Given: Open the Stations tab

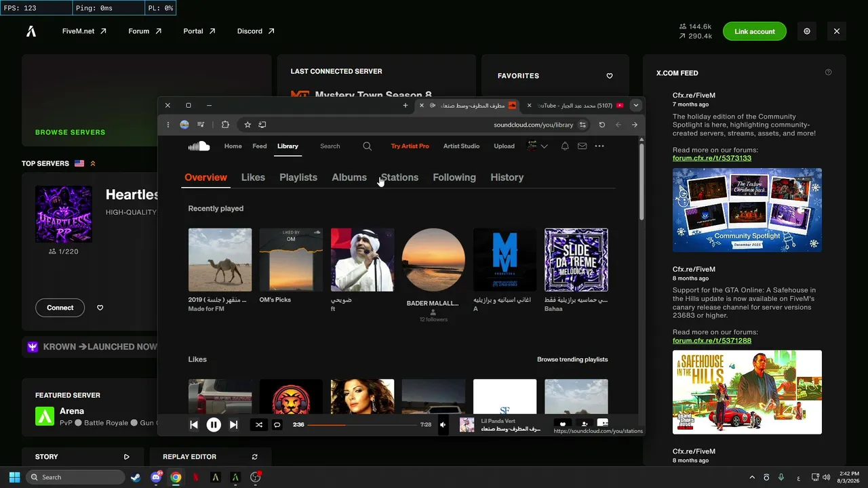Looking at the screenshot, I should click(399, 178).
